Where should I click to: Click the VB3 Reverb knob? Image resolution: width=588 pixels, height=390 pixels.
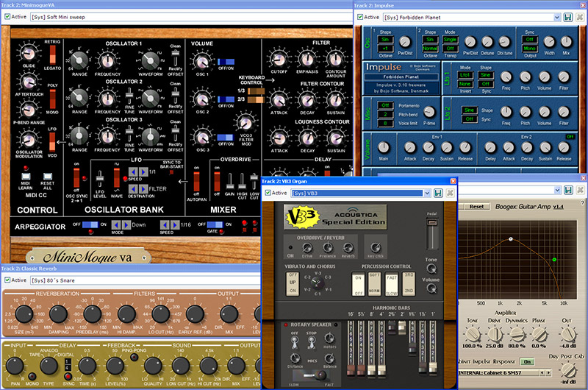(x=348, y=248)
